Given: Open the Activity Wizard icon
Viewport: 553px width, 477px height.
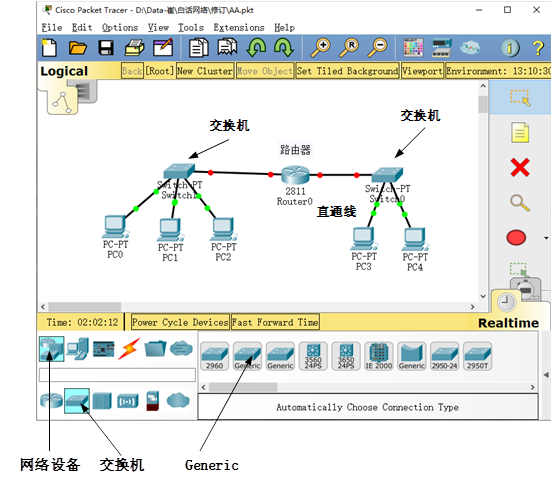Looking at the screenshot, I should 163,48.
